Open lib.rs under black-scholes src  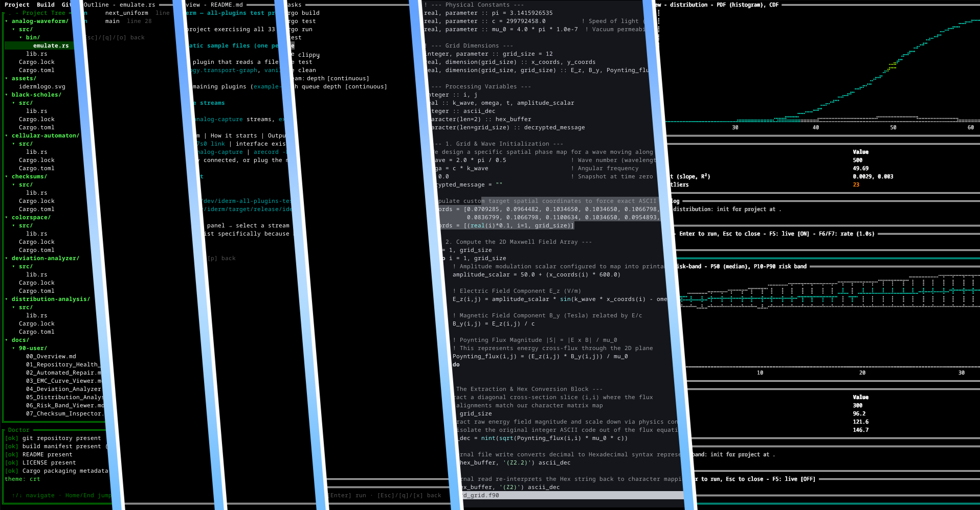coord(36,111)
